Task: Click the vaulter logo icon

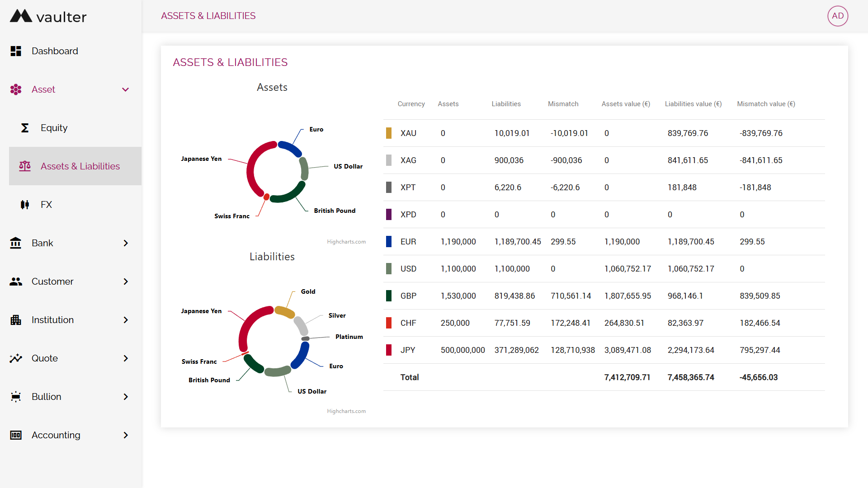Action: click(x=21, y=16)
